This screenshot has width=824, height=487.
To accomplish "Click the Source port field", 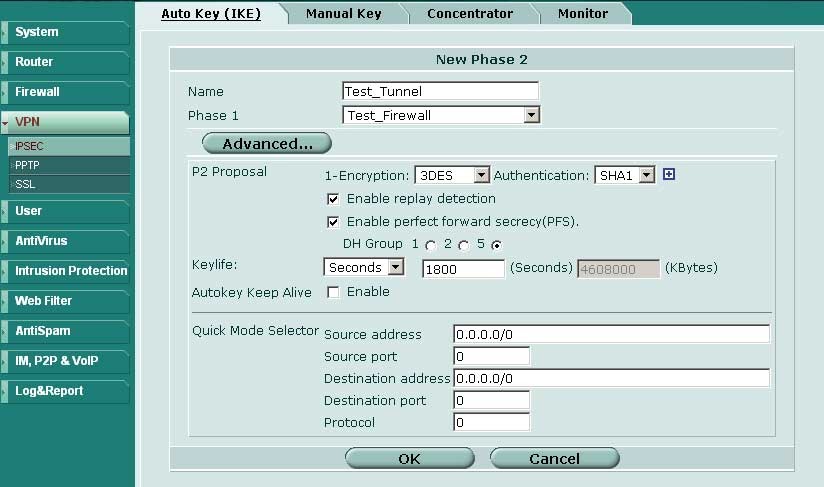I will [491, 356].
